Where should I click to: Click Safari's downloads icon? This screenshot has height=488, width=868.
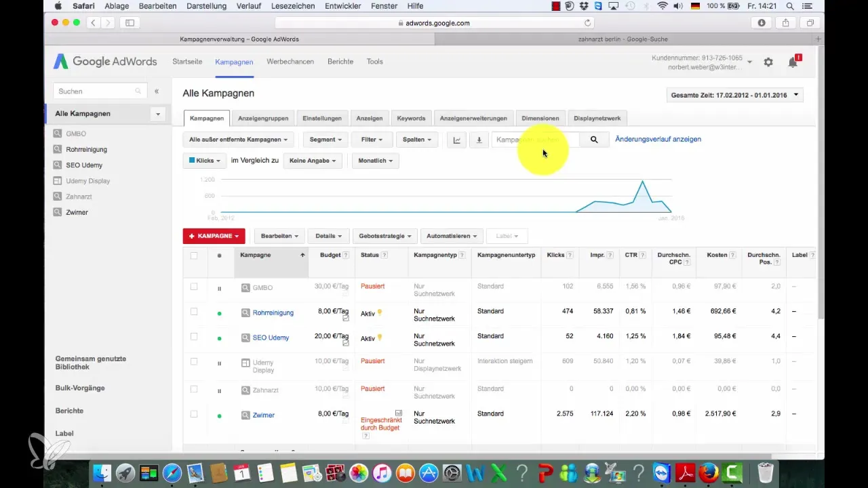[x=762, y=23]
